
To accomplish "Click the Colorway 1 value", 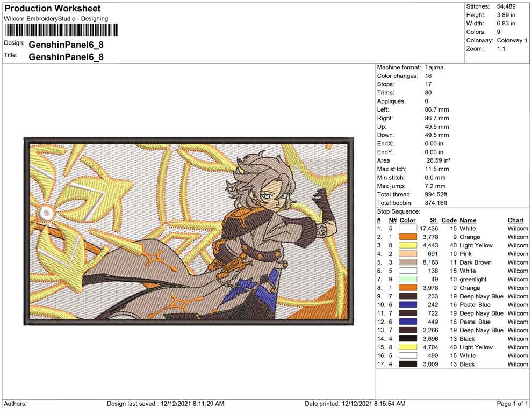I will tap(512, 40).
